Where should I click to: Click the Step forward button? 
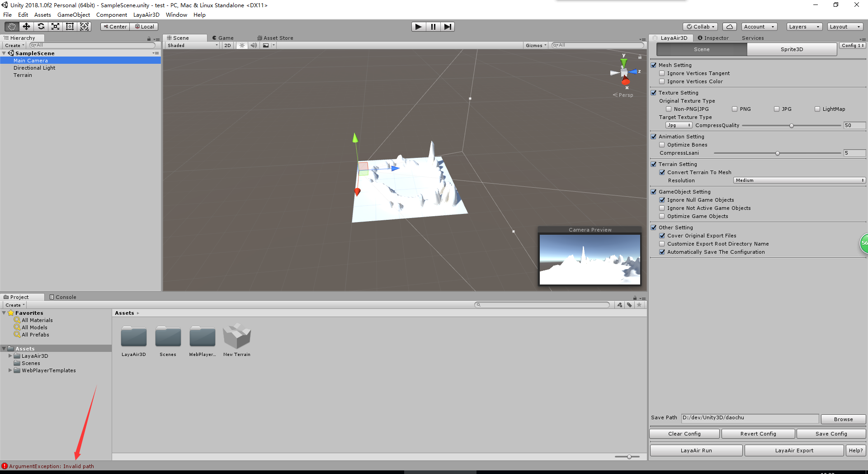(447, 27)
